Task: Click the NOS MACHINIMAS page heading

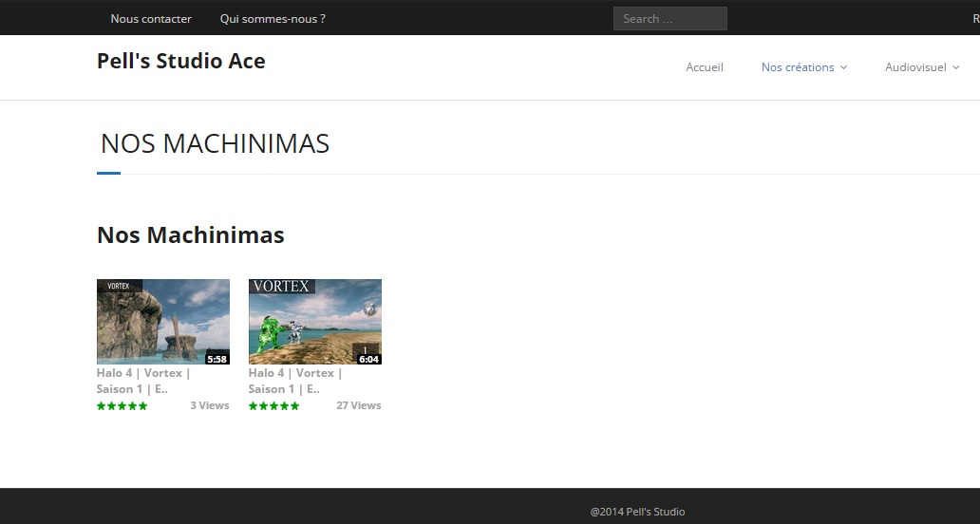Action: [x=215, y=143]
